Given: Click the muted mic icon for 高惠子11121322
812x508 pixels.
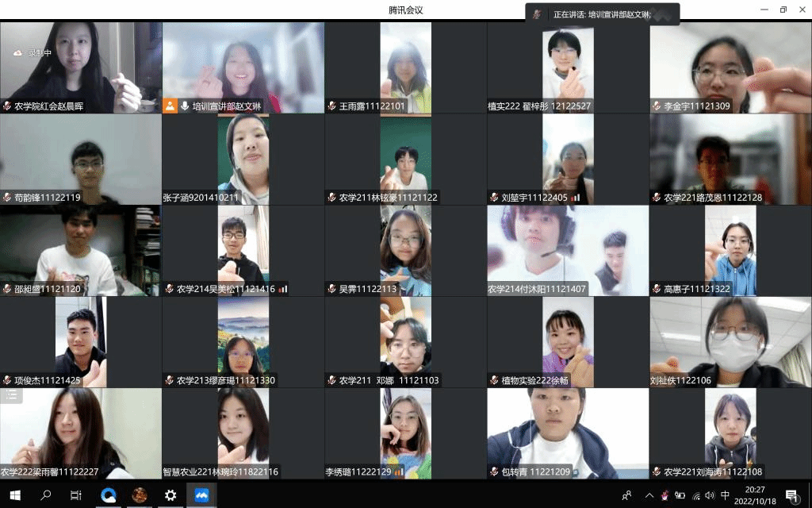Looking at the screenshot, I should point(657,289).
